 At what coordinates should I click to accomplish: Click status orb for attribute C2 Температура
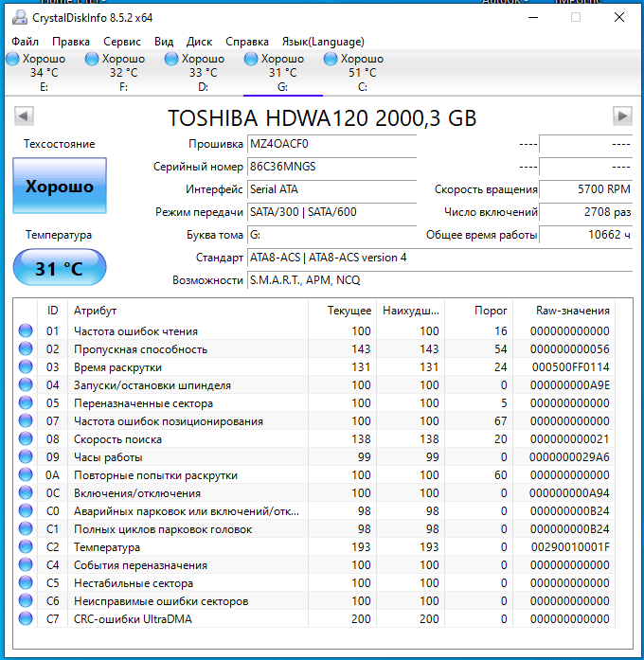(x=26, y=547)
